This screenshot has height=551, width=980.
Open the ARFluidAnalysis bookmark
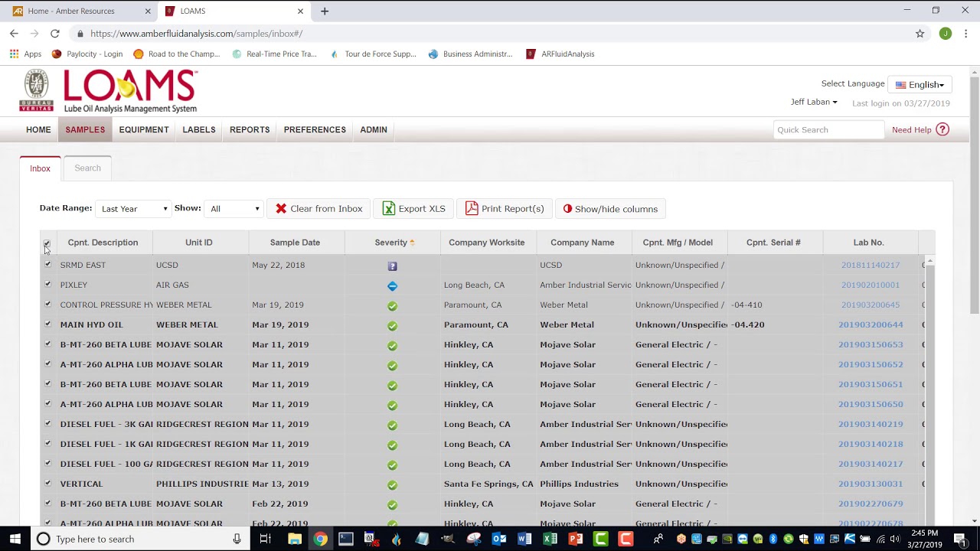pyautogui.click(x=560, y=54)
